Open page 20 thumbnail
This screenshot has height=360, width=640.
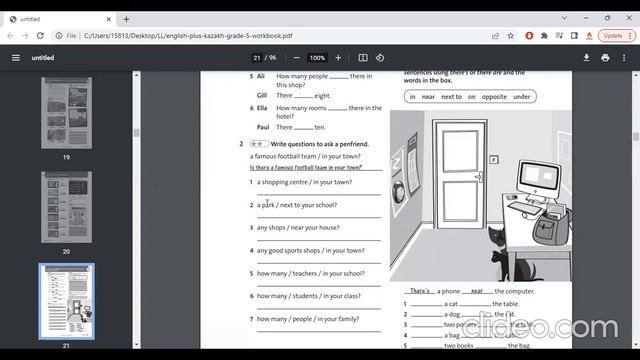point(67,207)
